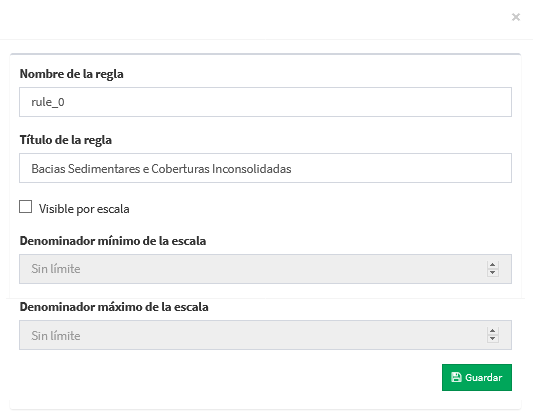Click the Nombre de la regla label
The image size is (533, 419).
pyautogui.click(x=71, y=74)
